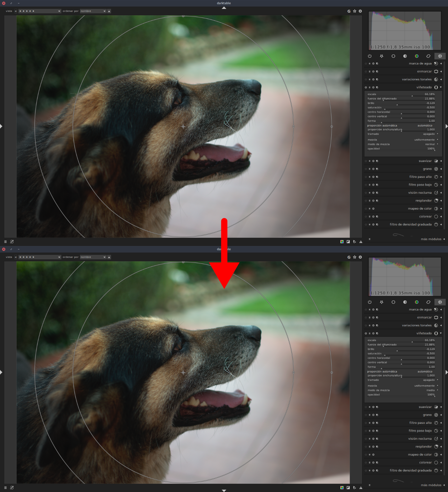The height and width of the screenshot is (492, 448).
Task: Enable colorear module in bottom window
Action: click(x=366, y=463)
